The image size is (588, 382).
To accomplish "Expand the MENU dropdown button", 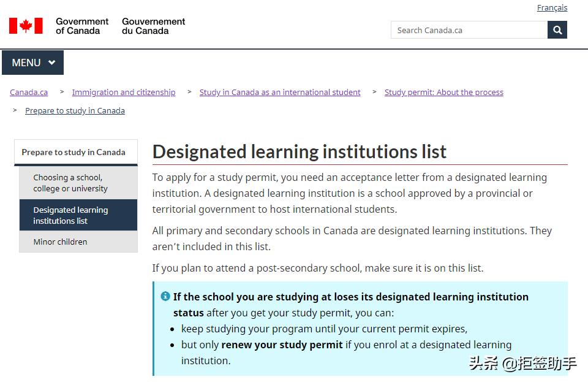I will [x=32, y=63].
